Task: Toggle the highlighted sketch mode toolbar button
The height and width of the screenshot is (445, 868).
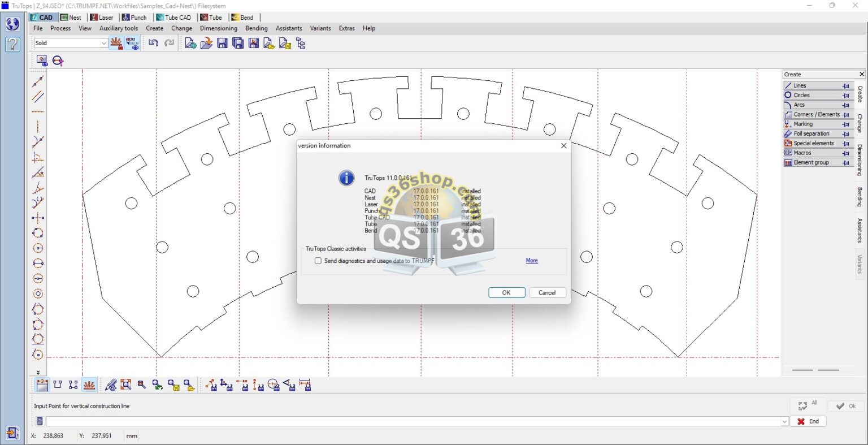Action: tap(89, 385)
